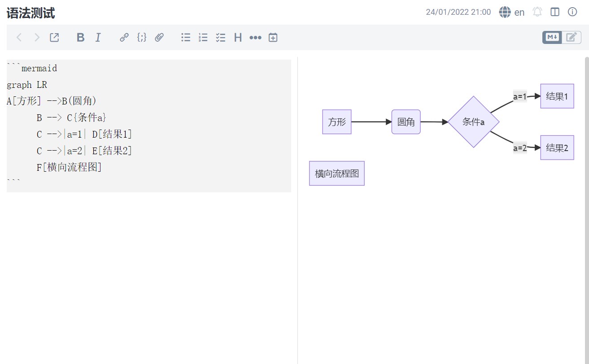Insert a checkbox list
The height and width of the screenshot is (364, 589).
pyautogui.click(x=220, y=38)
